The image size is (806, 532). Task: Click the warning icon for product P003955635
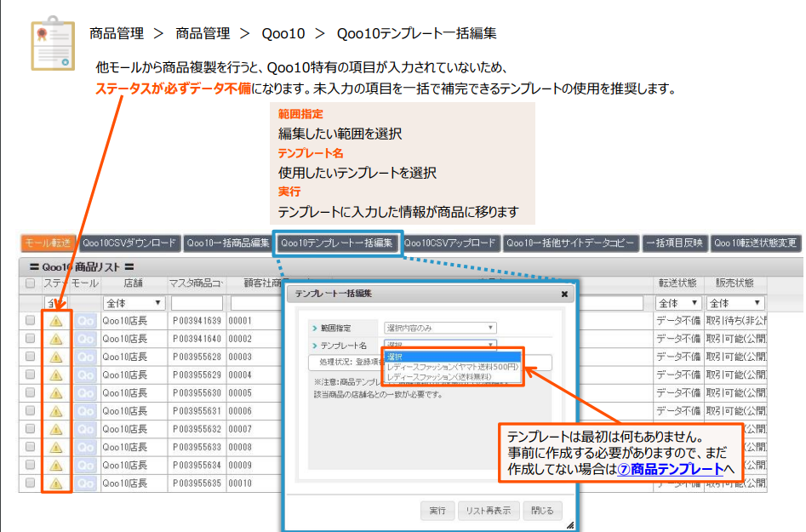click(x=56, y=483)
